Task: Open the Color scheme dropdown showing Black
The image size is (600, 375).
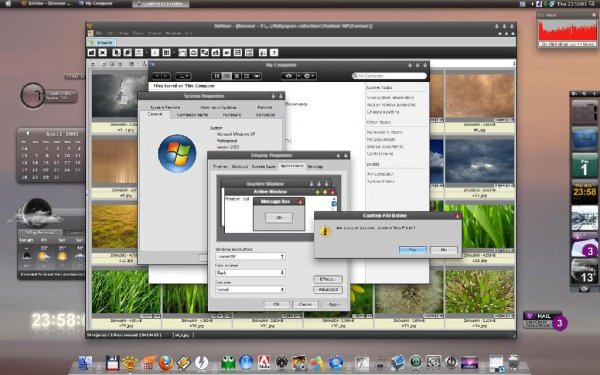Action: click(250, 273)
